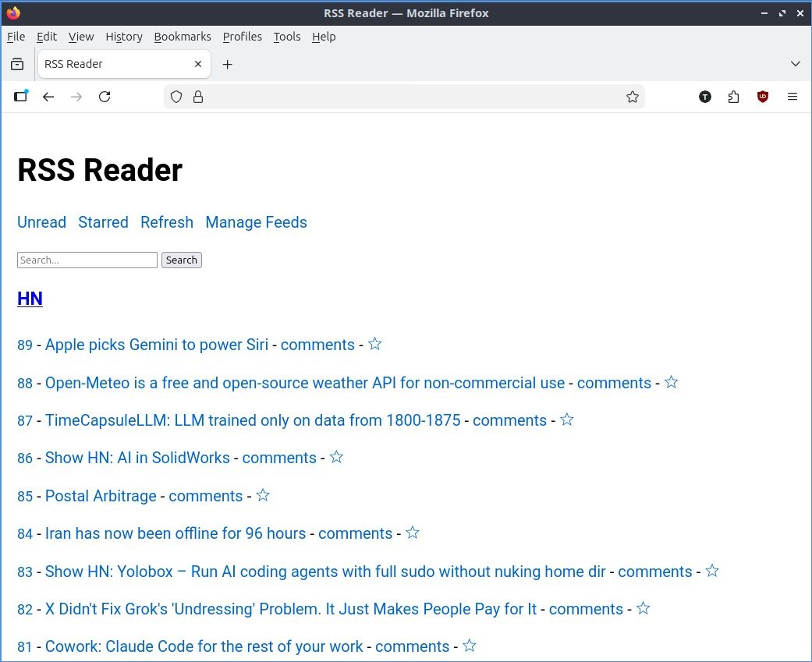
Task: Open the uBlock Origin icon
Action: pos(763,97)
